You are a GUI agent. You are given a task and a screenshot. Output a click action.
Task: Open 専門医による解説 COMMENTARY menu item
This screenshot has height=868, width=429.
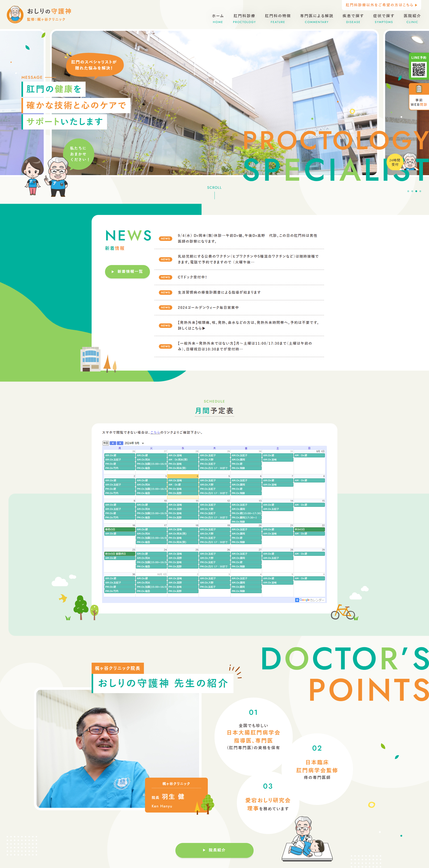(x=317, y=19)
